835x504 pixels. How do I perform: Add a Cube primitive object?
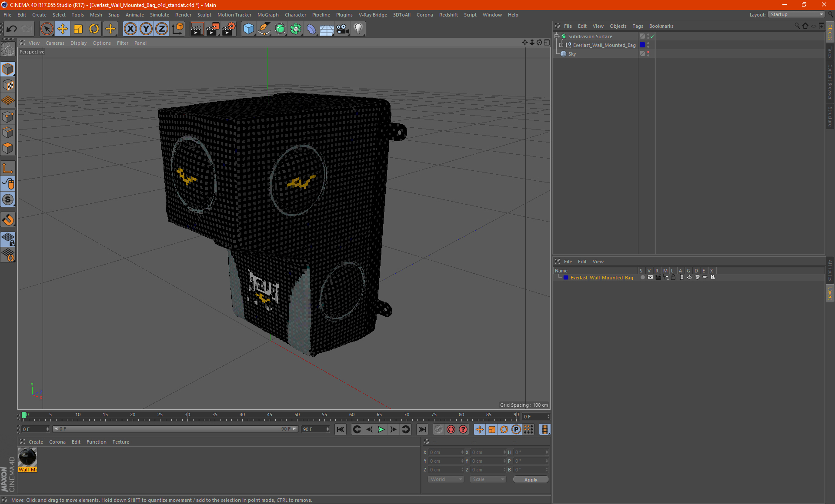pyautogui.click(x=248, y=29)
